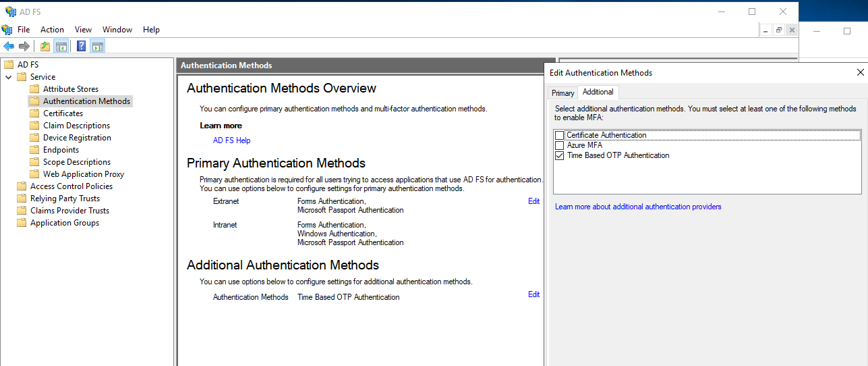Select Scope Descriptions in the tree

(x=77, y=162)
